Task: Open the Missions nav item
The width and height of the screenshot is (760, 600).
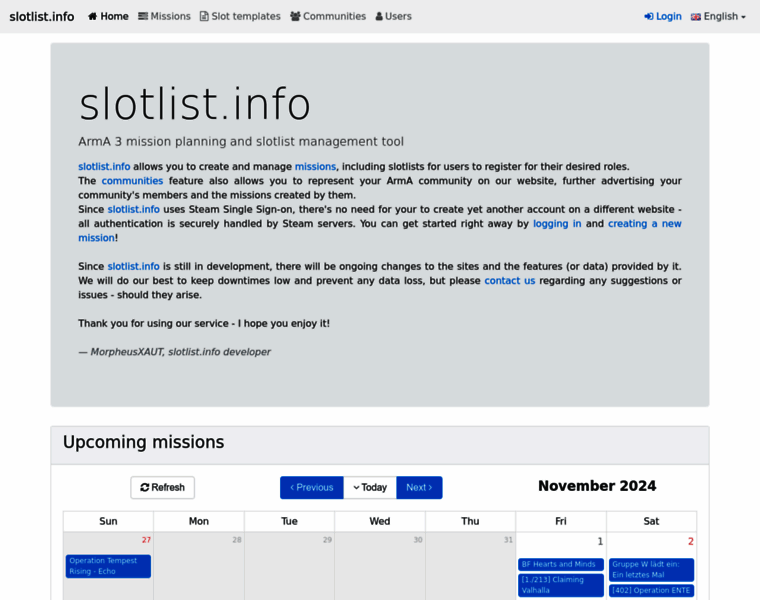Action: [164, 16]
